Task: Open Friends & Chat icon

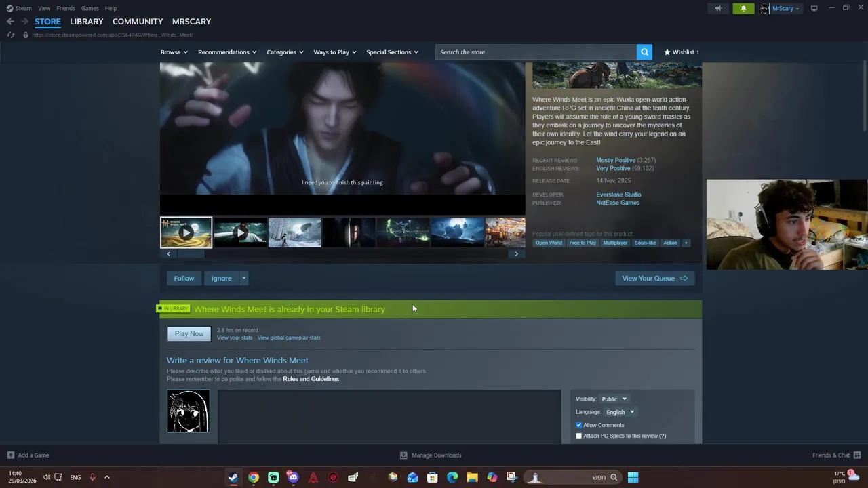Action: tap(857, 455)
